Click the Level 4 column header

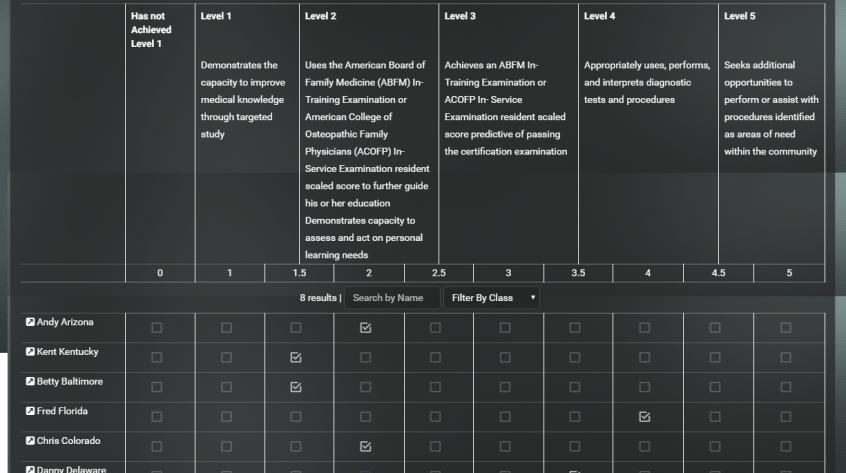point(599,16)
